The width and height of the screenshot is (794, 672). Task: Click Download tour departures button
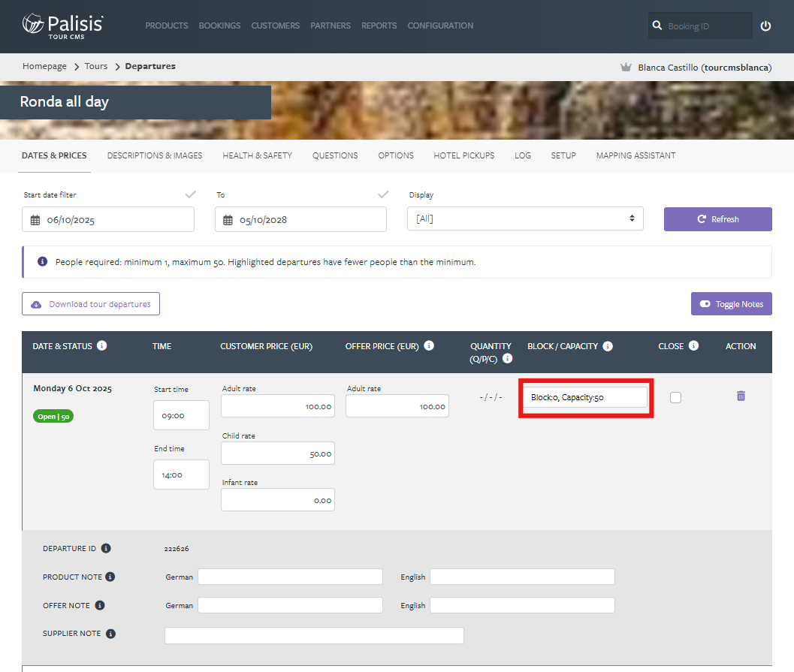(x=91, y=303)
